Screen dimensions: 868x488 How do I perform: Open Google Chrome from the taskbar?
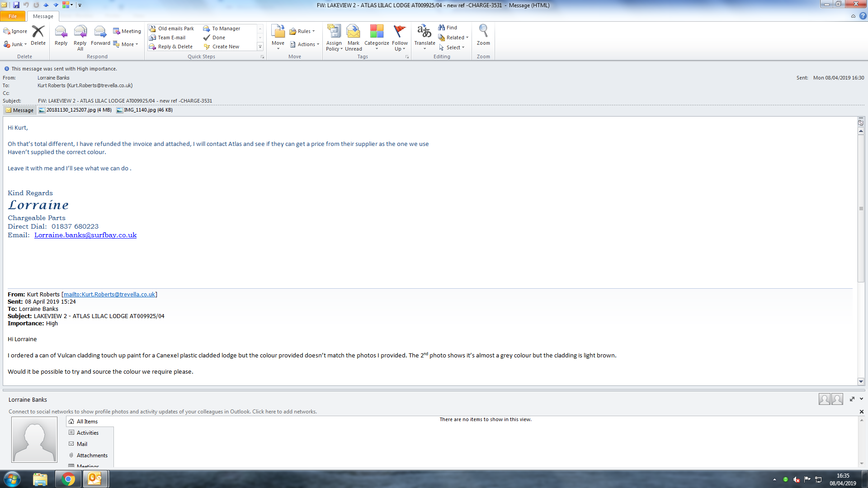[68, 479]
